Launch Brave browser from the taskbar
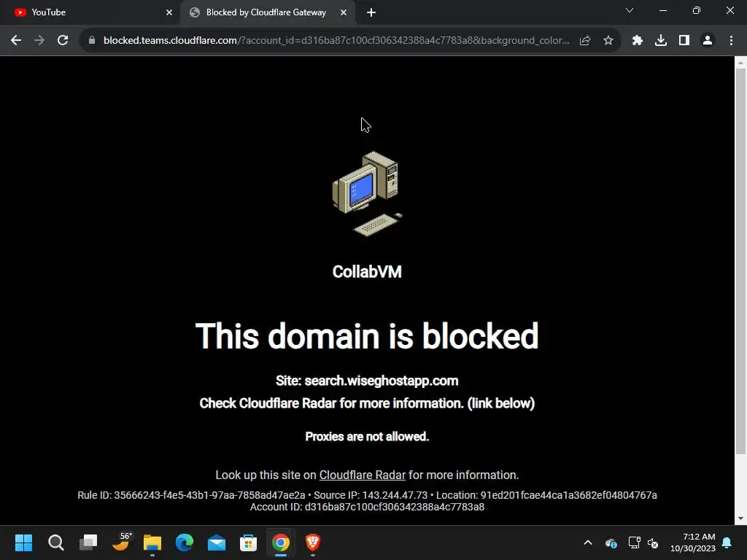The height and width of the screenshot is (560, 747). click(312, 542)
